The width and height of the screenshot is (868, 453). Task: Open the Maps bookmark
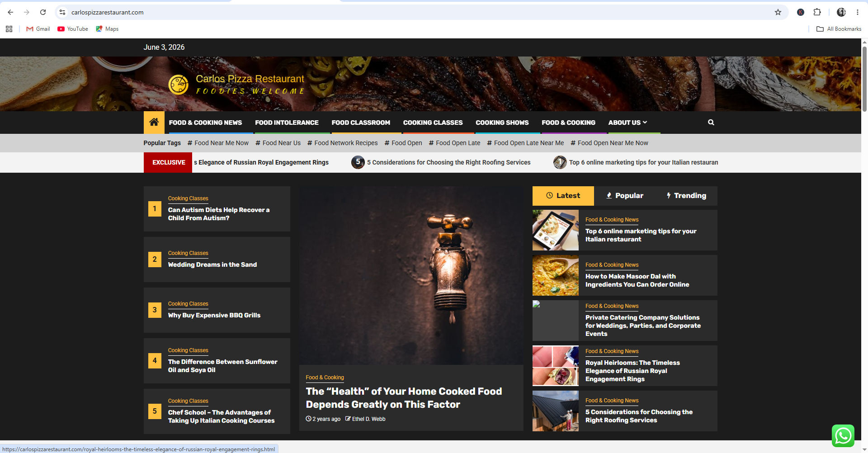coord(107,29)
